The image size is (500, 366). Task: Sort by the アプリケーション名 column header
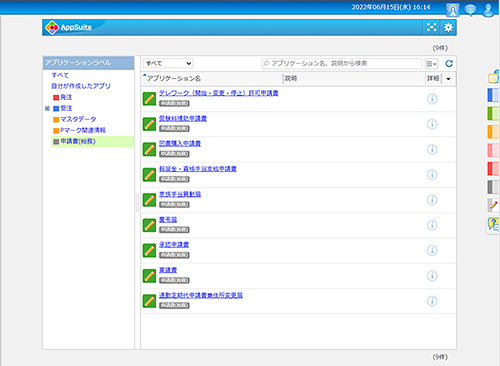pyautogui.click(x=174, y=78)
